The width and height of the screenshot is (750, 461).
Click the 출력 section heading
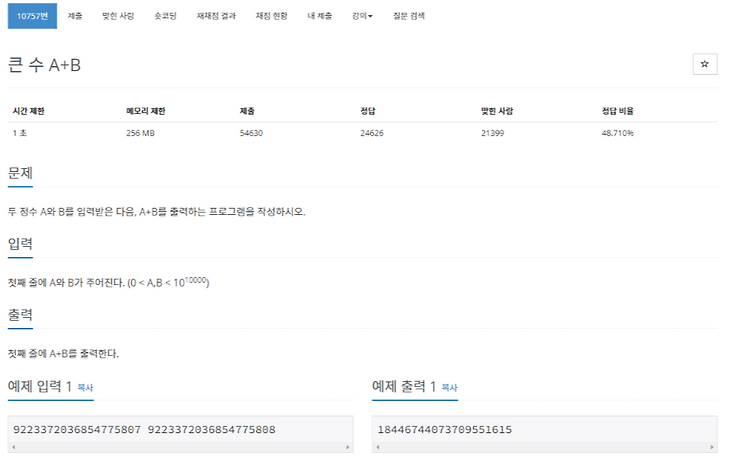pos(20,314)
